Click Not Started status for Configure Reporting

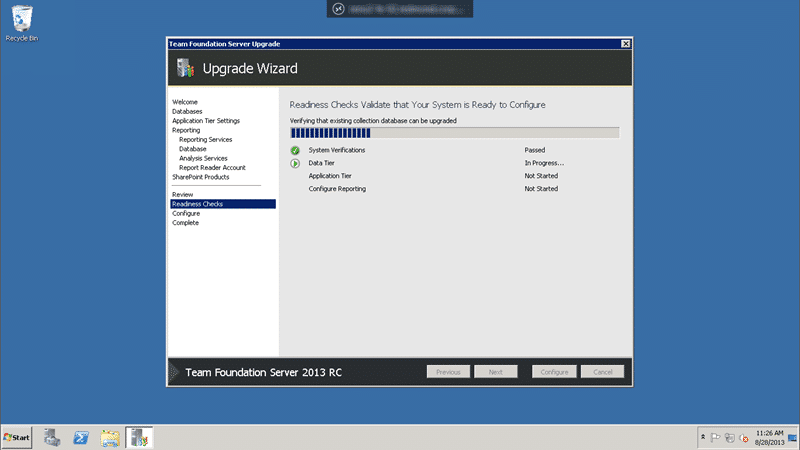pos(541,189)
